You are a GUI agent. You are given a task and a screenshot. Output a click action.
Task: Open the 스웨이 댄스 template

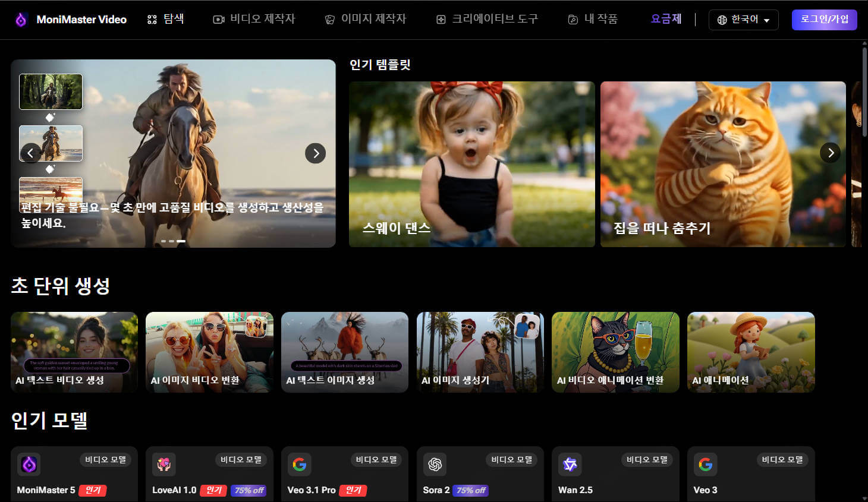pyautogui.click(x=471, y=164)
